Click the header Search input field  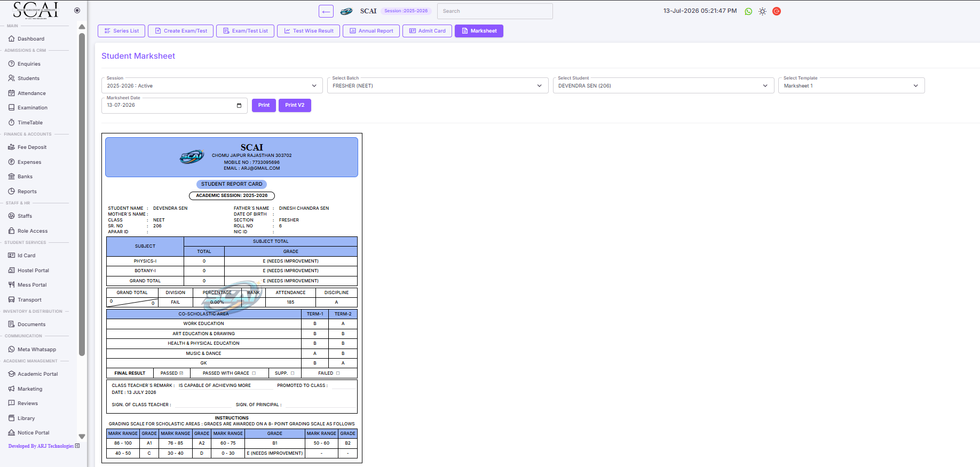coord(495,11)
